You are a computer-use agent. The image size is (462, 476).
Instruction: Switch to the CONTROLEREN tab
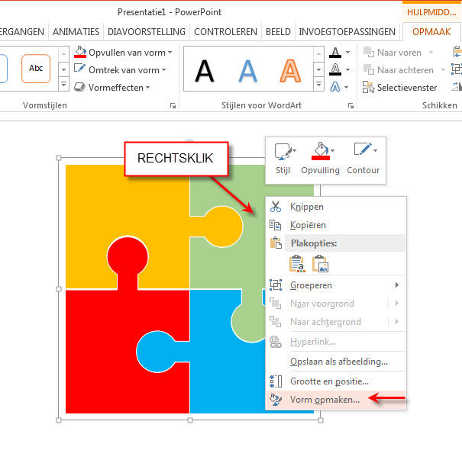pyautogui.click(x=225, y=31)
